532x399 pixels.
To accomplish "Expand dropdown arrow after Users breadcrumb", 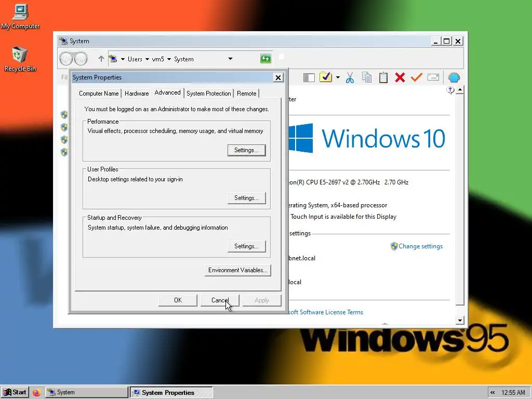I will (147, 59).
